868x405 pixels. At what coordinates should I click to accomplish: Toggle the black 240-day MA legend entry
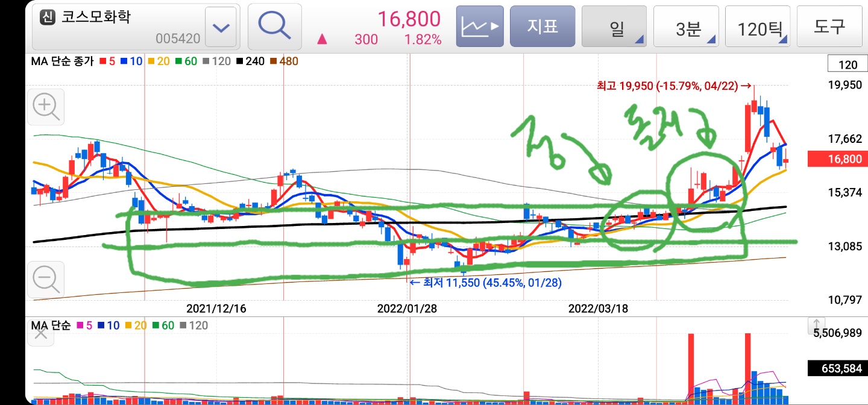(x=250, y=61)
